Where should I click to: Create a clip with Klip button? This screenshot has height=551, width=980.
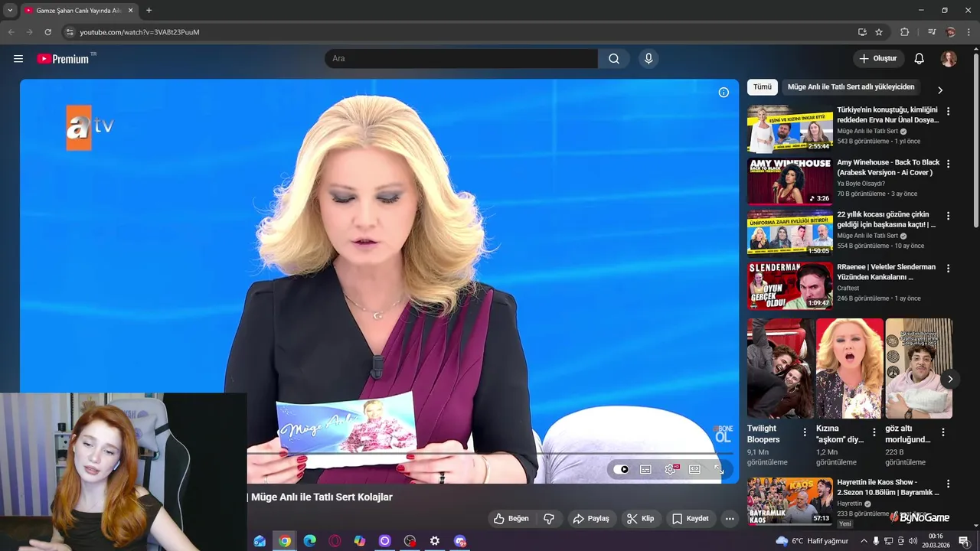(641, 519)
